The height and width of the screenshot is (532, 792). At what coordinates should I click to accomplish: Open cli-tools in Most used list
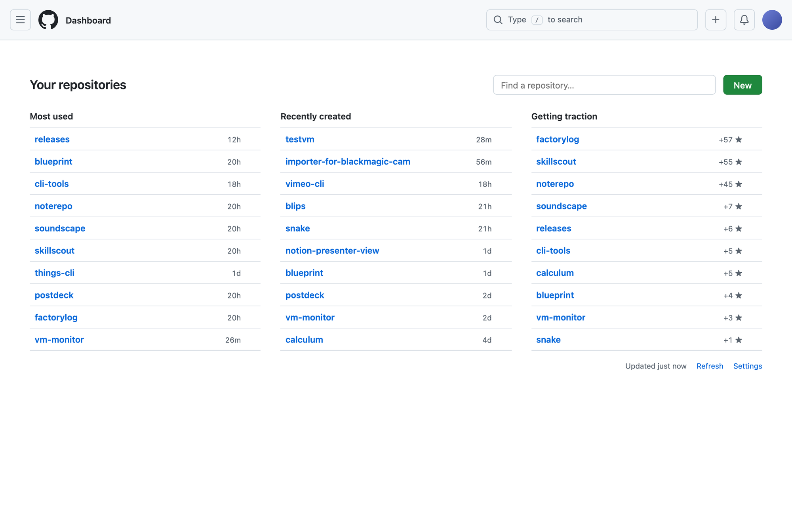(x=51, y=184)
